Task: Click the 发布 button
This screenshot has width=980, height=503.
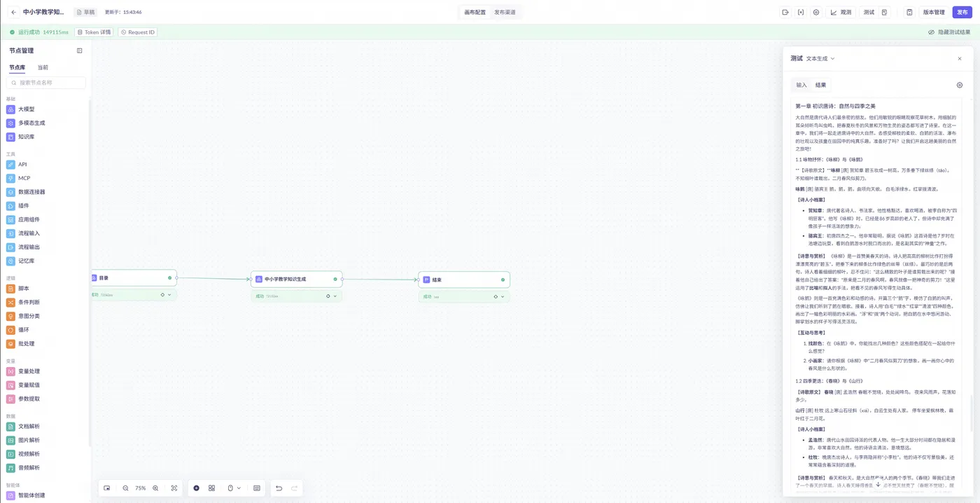Action: [962, 12]
